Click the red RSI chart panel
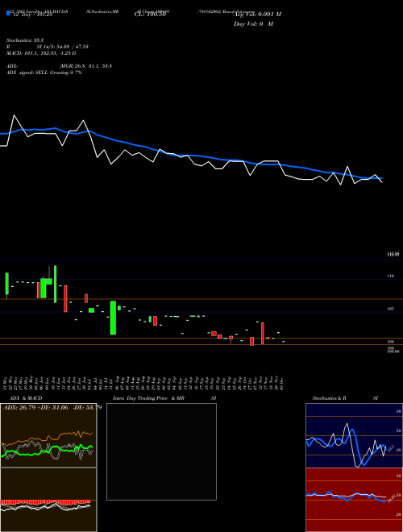Image resolution: width=403 pixels, height=532 pixels. [x=354, y=500]
